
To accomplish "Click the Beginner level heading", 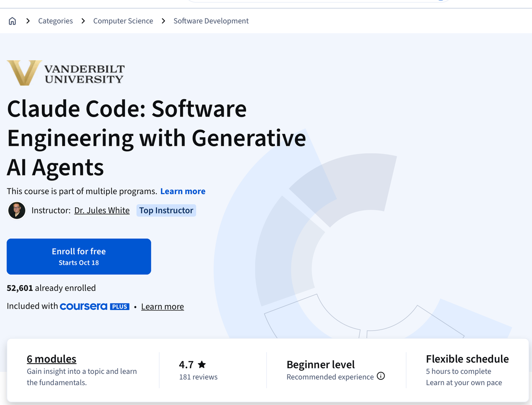I will tap(321, 364).
